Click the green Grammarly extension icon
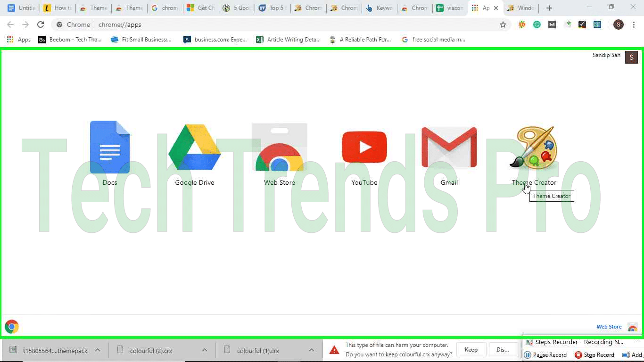Screen dimensions: 644x362 point(537,25)
